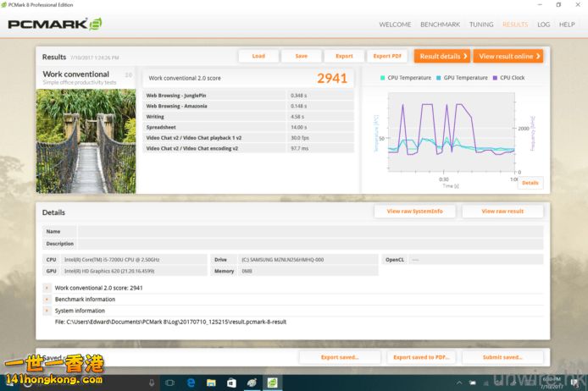The width and height of the screenshot is (588, 391).
Task: Open Result details
Action: tap(442, 56)
